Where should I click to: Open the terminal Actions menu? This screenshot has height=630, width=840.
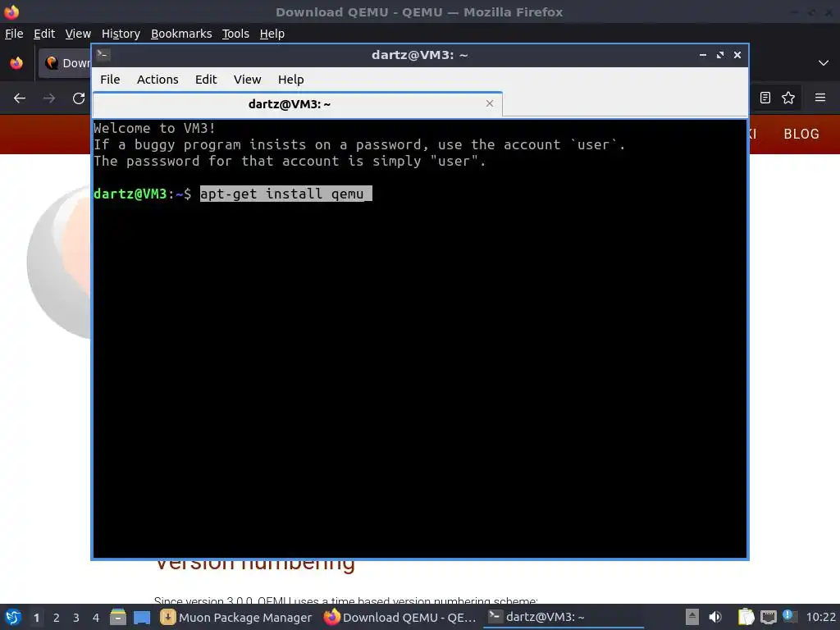click(157, 80)
